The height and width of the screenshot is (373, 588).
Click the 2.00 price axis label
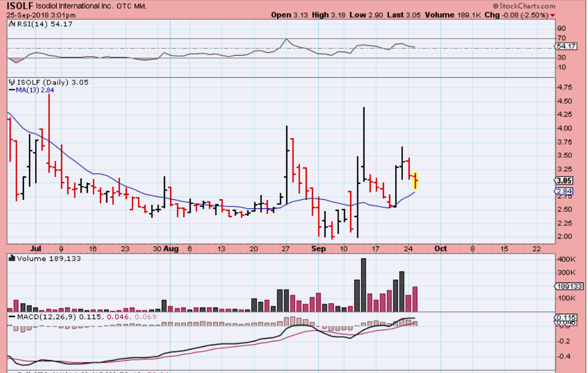click(565, 236)
